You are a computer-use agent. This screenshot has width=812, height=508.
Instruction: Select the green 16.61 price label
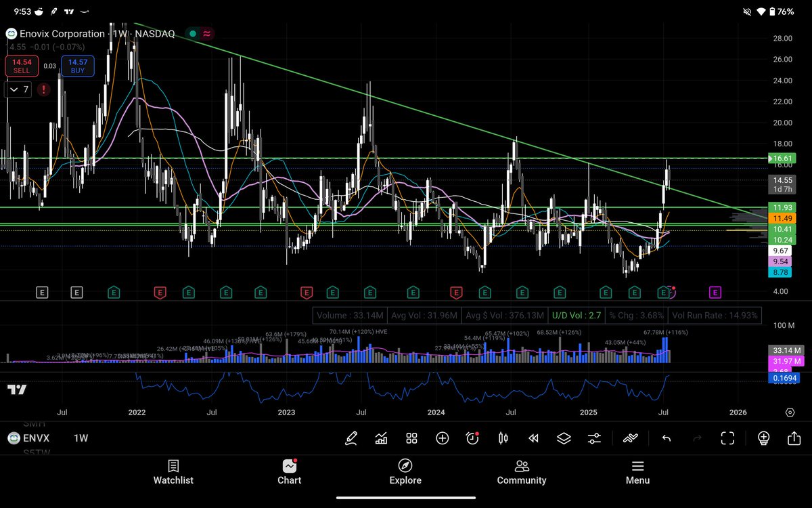pyautogui.click(x=783, y=158)
